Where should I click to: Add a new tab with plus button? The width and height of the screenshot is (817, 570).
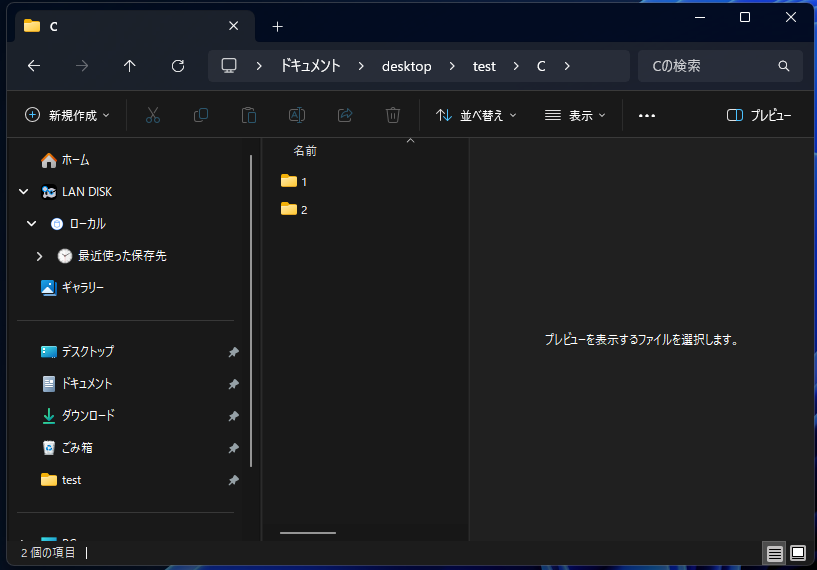click(278, 27)
